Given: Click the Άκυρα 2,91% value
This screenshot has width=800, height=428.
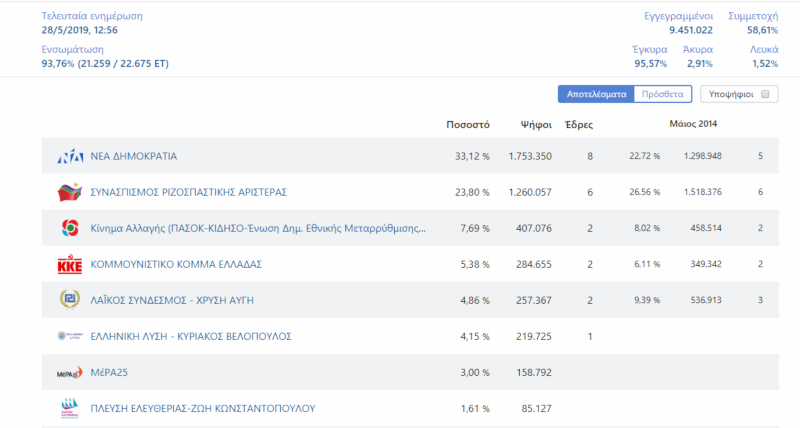Looking at the screenshot, I should 699,64.
